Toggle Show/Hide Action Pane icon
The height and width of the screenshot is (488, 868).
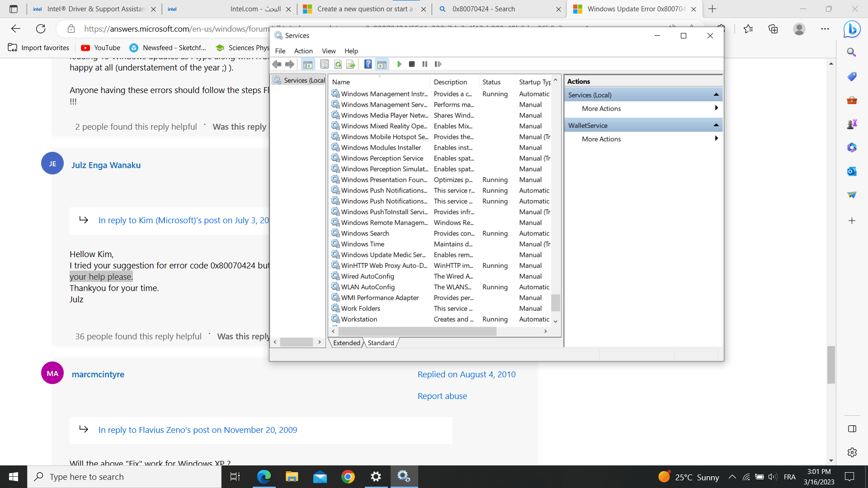(x=382, y=64)
